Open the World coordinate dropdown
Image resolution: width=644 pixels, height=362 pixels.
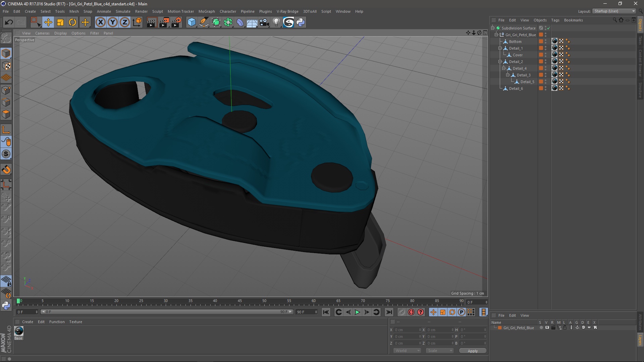[x=407, y=351]
